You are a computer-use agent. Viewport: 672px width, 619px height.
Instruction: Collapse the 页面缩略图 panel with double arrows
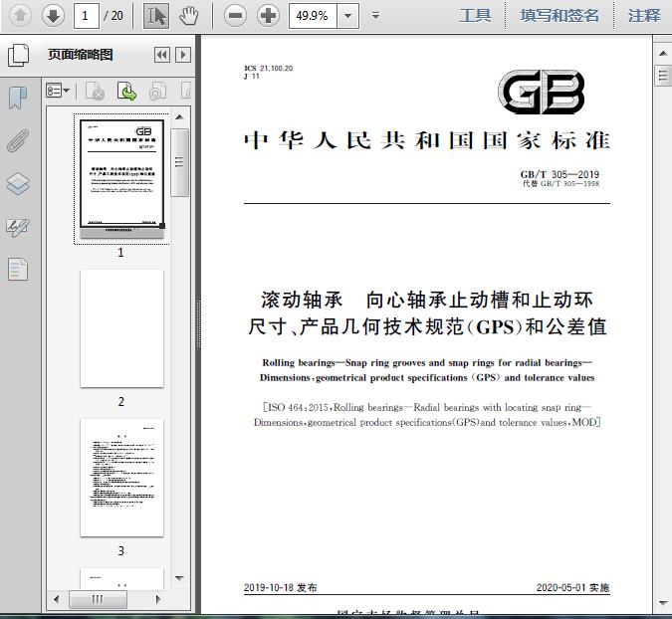162,55
